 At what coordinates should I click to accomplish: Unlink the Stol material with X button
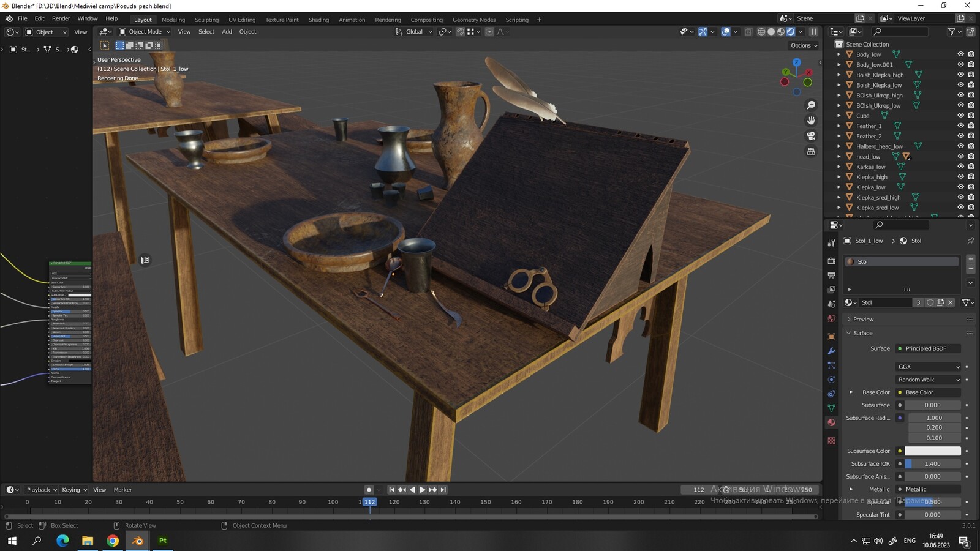coord(951,302)
